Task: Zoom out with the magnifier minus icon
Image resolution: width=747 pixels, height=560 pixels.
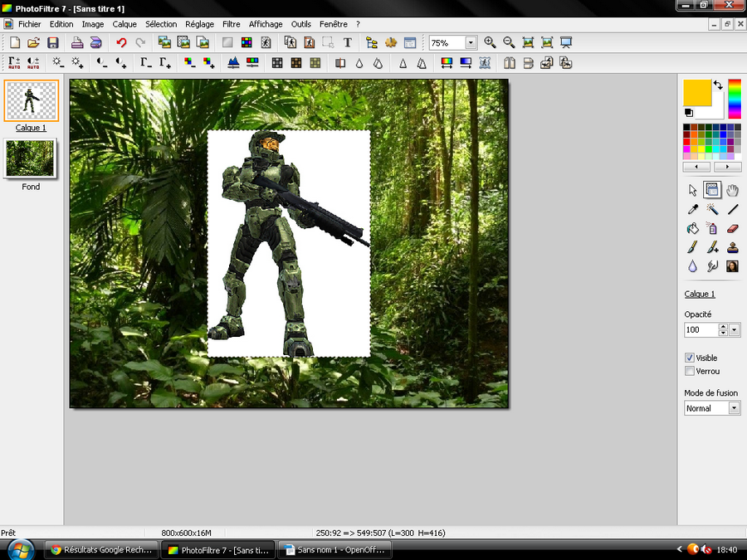Action: pos(509,43)
